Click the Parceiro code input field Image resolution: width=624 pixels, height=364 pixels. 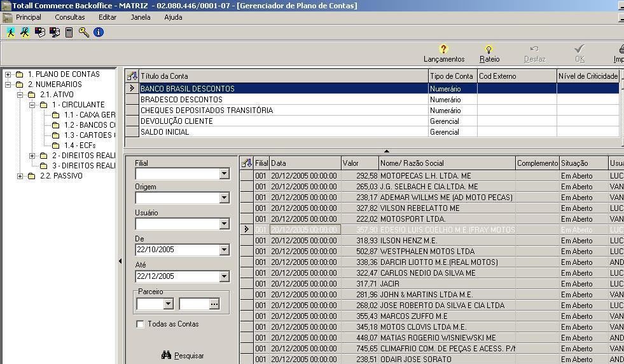[x=194, y=304]
